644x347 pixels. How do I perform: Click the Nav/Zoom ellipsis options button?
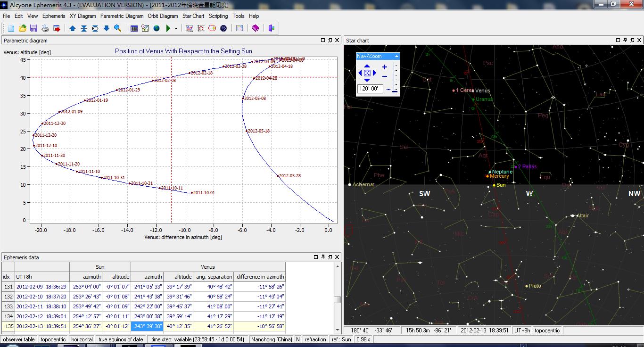pos(388,90)
